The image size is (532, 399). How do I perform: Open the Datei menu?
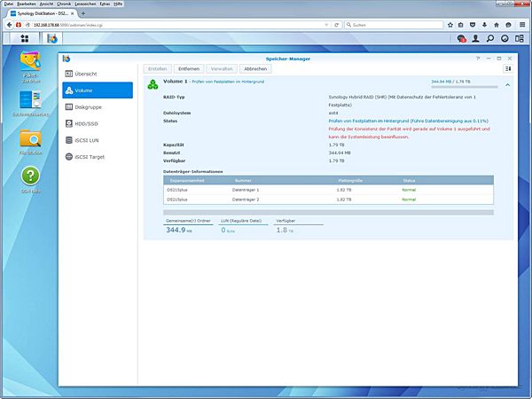pos(9,4)
